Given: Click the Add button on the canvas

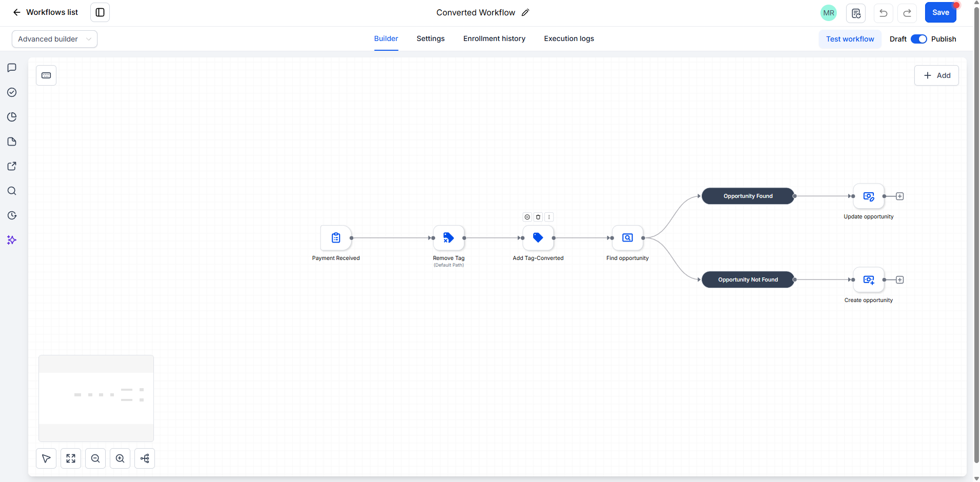Looking at the screenshot, I should [x=936, y=75].
